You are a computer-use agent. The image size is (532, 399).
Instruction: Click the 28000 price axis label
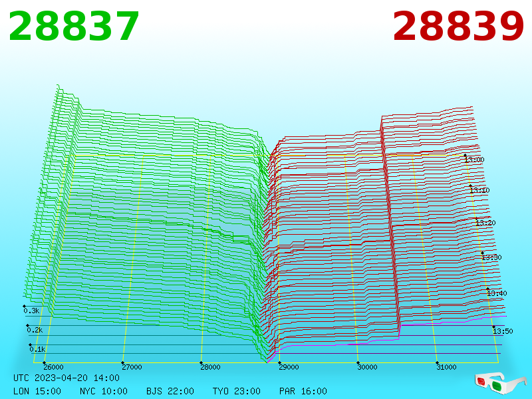click(210, 367)
